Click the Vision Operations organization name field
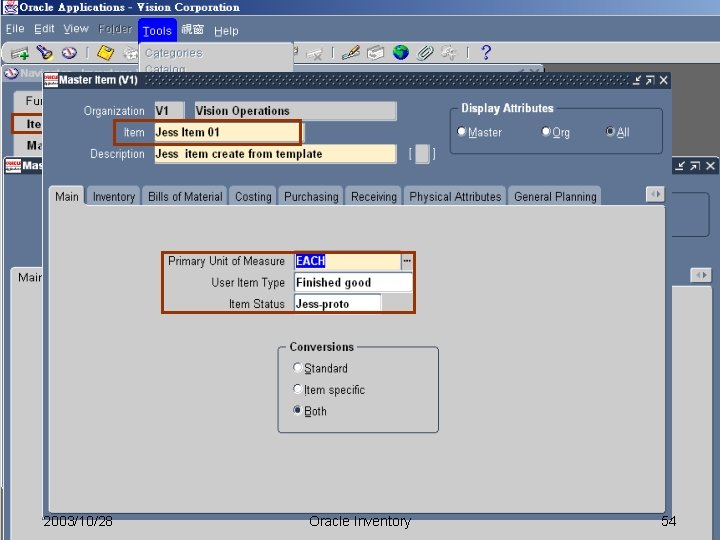This screenshot has height=540, width=720. [x=295, y=111]
